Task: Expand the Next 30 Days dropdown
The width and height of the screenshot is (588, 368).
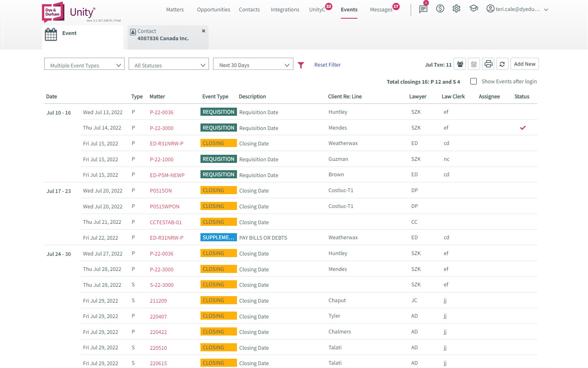Action: pos(253,65)
